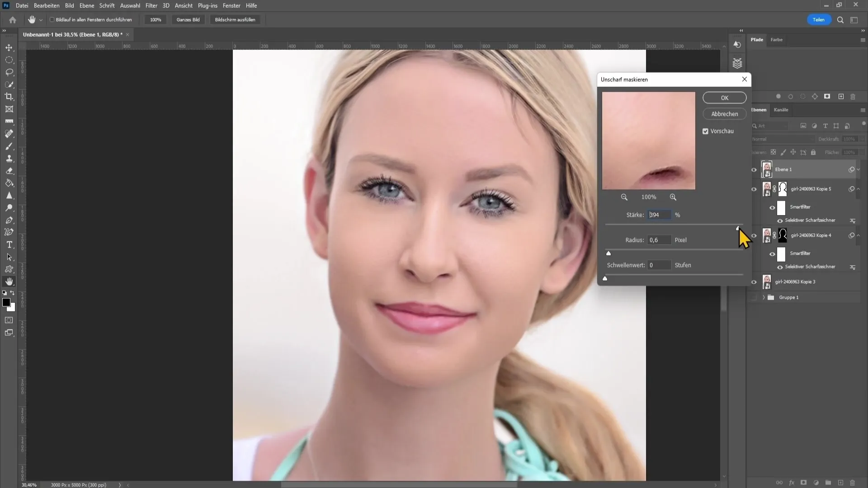The height and width of the screenshot is (488, 868).
Task: Click the 100% zoom button in options bar
Action: pyautogui.click(x=156, y=20)
